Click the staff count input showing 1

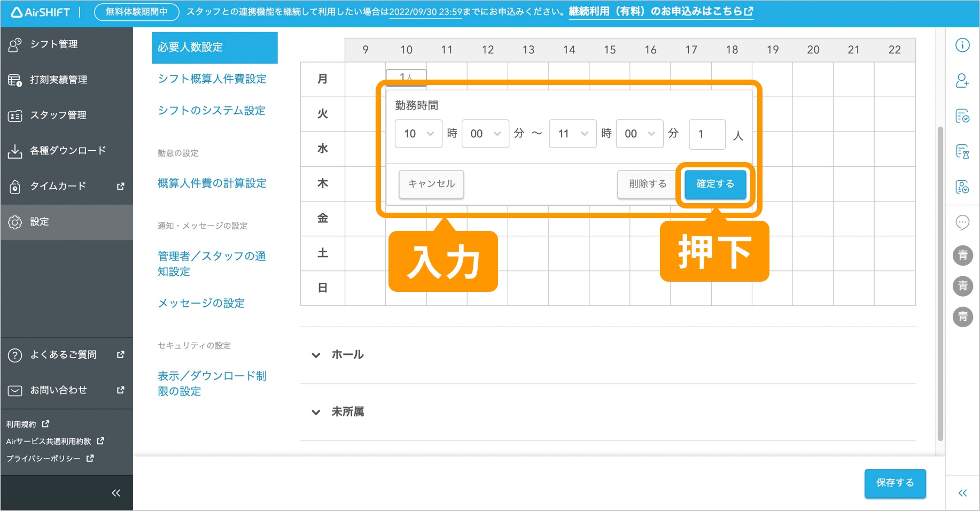pos(706,134)
